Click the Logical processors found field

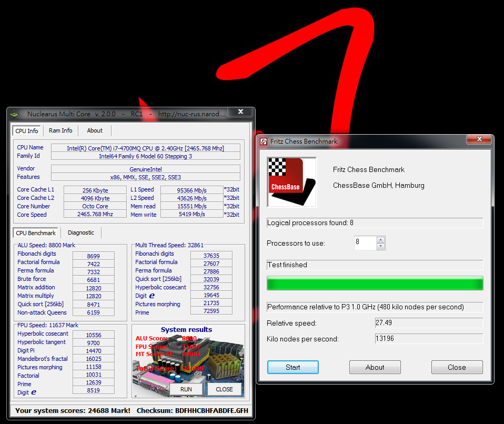[375, 223]
